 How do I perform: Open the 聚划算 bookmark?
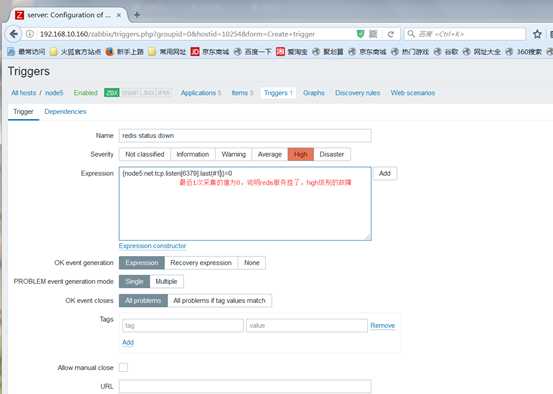(x=328, y=52)
